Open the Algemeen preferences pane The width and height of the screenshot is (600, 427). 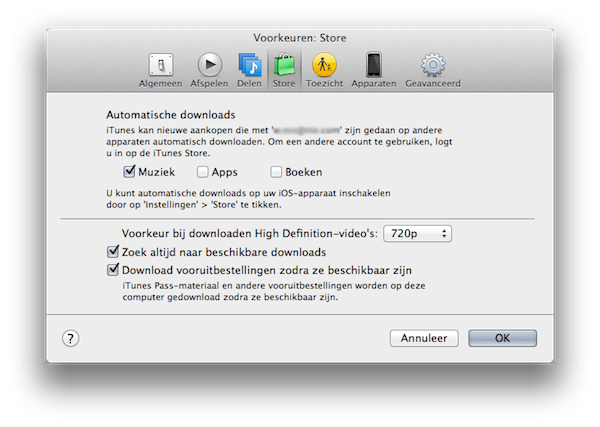coord(161,70)
